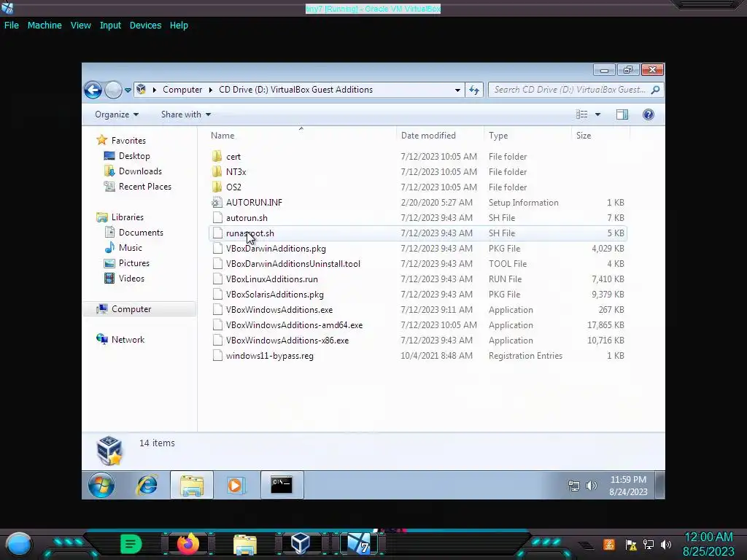The width and height of the screenshot is (747, 560).
Task: Sort by the Size column header
Action: point(584,136)
